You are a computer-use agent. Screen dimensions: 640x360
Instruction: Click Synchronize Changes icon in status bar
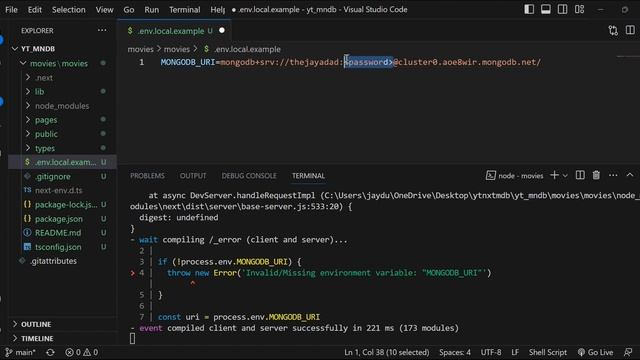click(50, 352)
